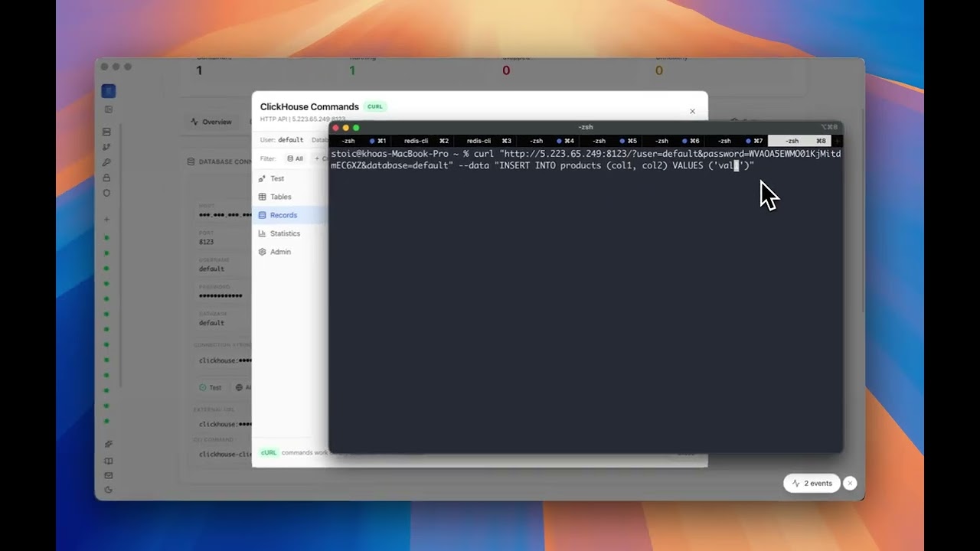Minimize the terminal window with the yellow button
The height and width of the screenshot is (551, 980).
345,128
